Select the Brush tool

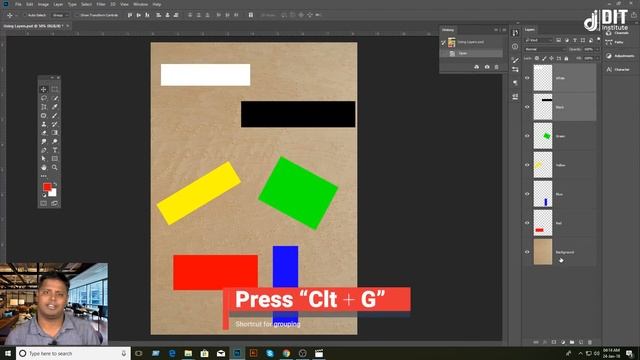55,116
